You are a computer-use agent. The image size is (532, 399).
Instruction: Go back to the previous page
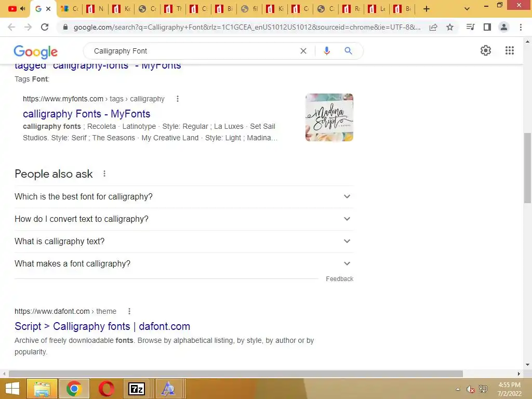[11, 27]
